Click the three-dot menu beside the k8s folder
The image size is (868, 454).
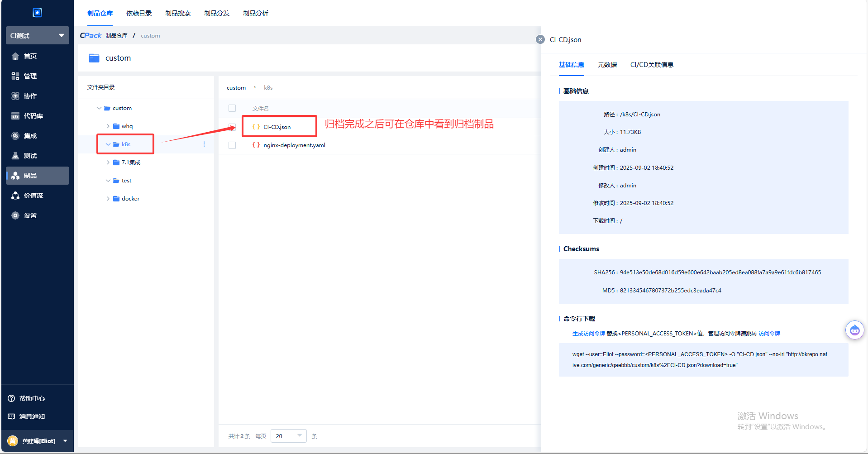tap(204, 144)
